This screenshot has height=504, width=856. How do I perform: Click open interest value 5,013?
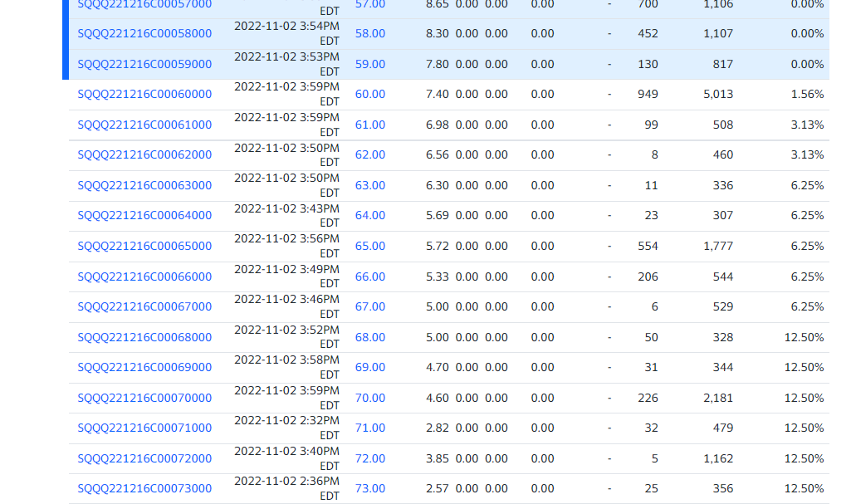click(x=718, y=95)
